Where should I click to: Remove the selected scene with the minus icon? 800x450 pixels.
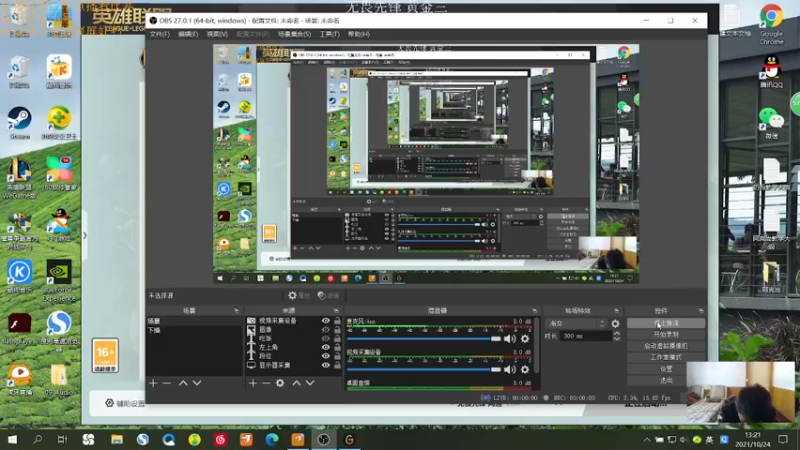click(x=166, y=383)
